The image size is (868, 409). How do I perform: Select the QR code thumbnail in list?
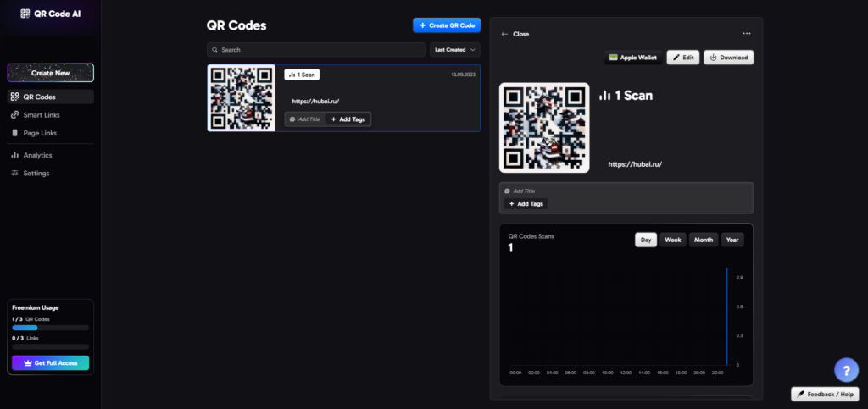(242, 98)
